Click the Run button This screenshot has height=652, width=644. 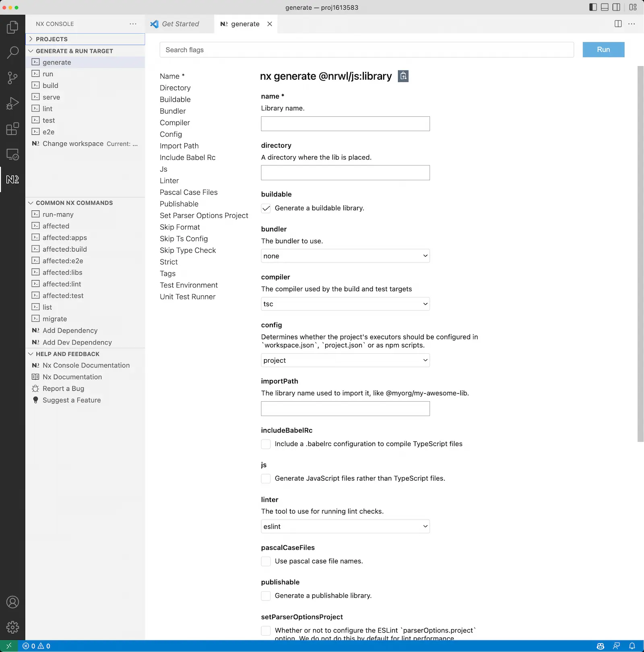(603, 50)
